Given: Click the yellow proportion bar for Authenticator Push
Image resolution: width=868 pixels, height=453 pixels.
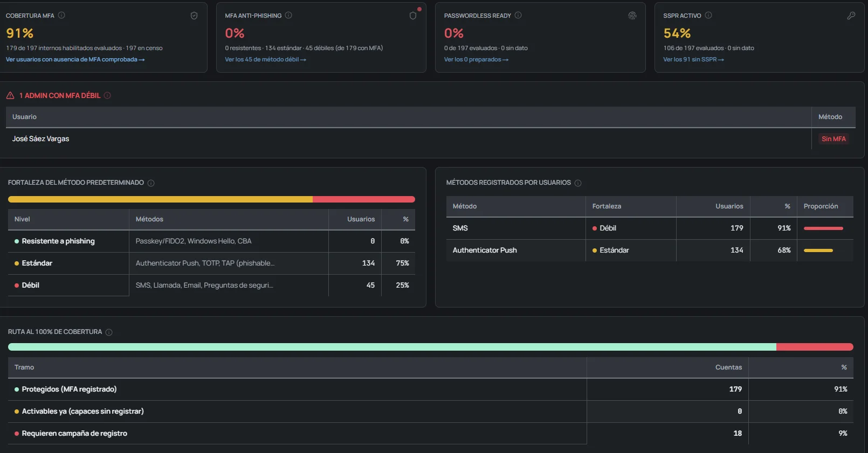Looking at the screenshot, I should coord(818,250).
